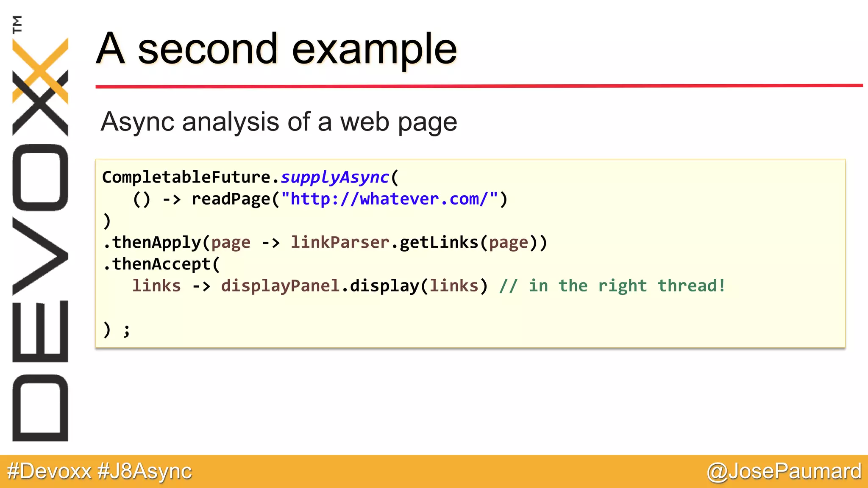Screen dimensions: 868x488
Task: Click the orange X in the logo
Action: pyautogui.click(x=41, y=70)
